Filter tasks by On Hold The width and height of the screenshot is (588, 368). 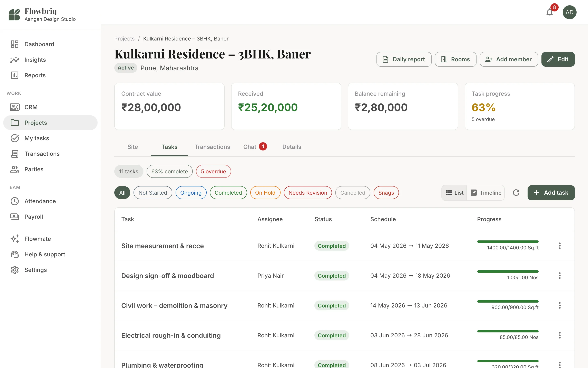click(265, 193)
